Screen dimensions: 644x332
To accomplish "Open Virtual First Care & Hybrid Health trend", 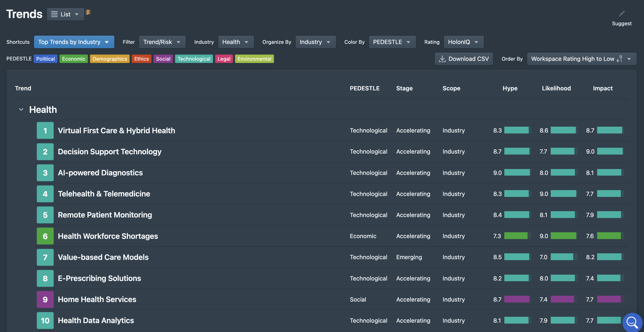I will tap(116, 130).
